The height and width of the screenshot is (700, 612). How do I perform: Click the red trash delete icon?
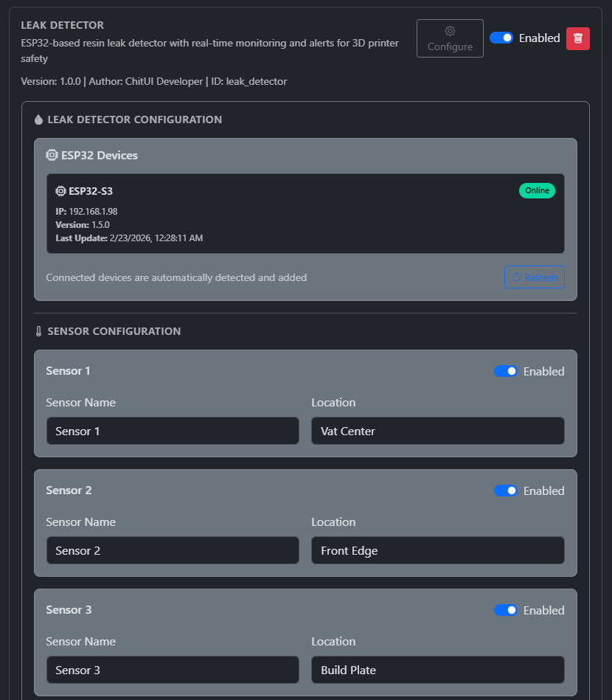pyautogui.click(x=577, y=38)
